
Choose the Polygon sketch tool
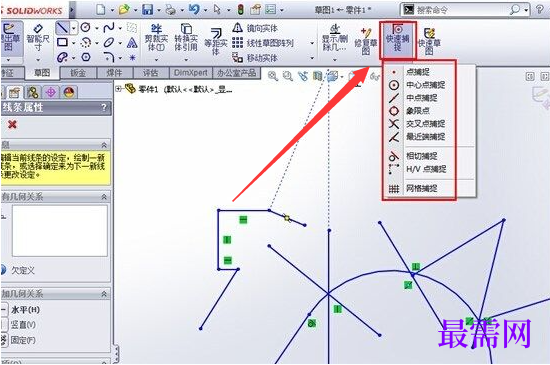[86, 57]
